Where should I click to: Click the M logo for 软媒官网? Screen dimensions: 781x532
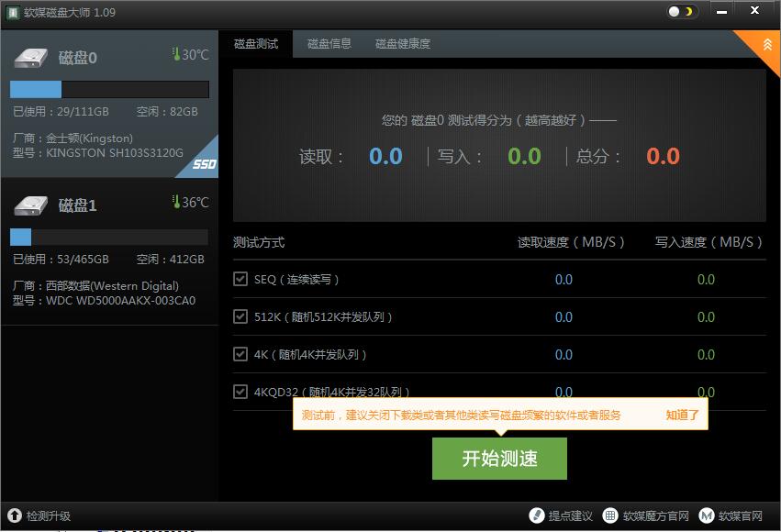pos(707,515)
